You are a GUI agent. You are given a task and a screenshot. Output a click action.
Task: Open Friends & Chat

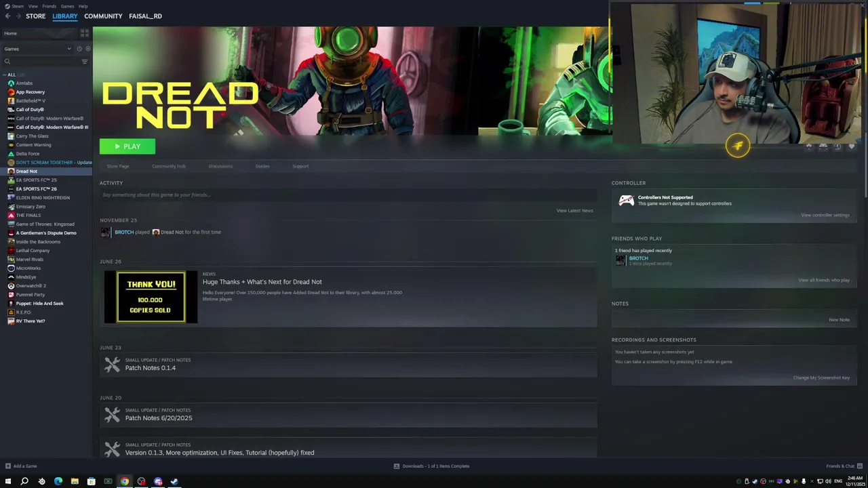click(x=843, y=466)
